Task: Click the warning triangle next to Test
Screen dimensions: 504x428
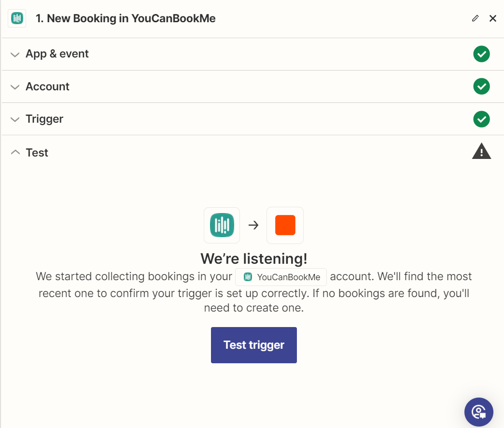Action: click(x=481, y=151)
